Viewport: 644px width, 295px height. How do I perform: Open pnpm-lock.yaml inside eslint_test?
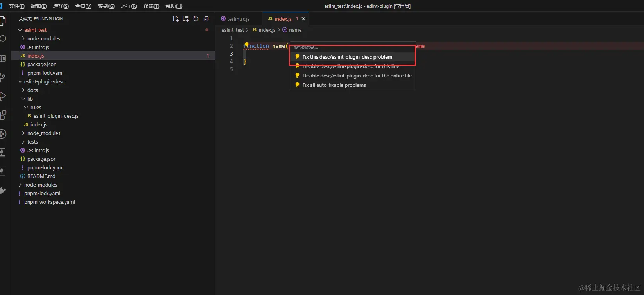113,73
